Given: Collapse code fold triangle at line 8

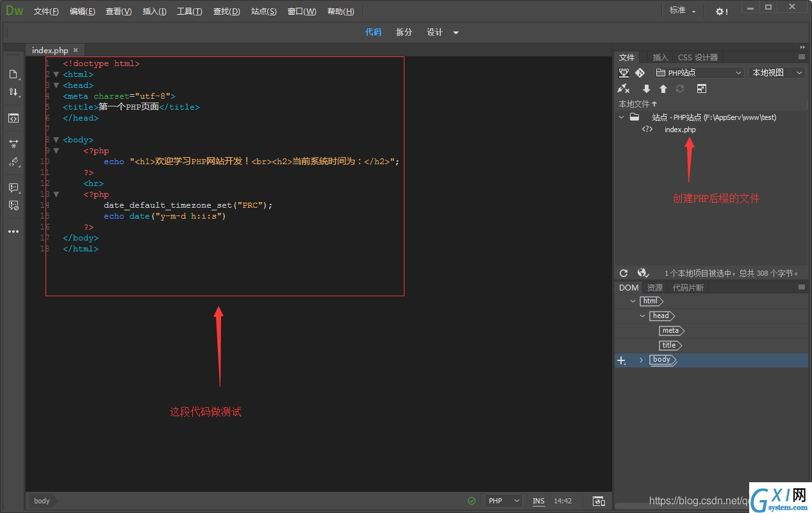Looking at the screenshot, I should click(x=56, y=140).
